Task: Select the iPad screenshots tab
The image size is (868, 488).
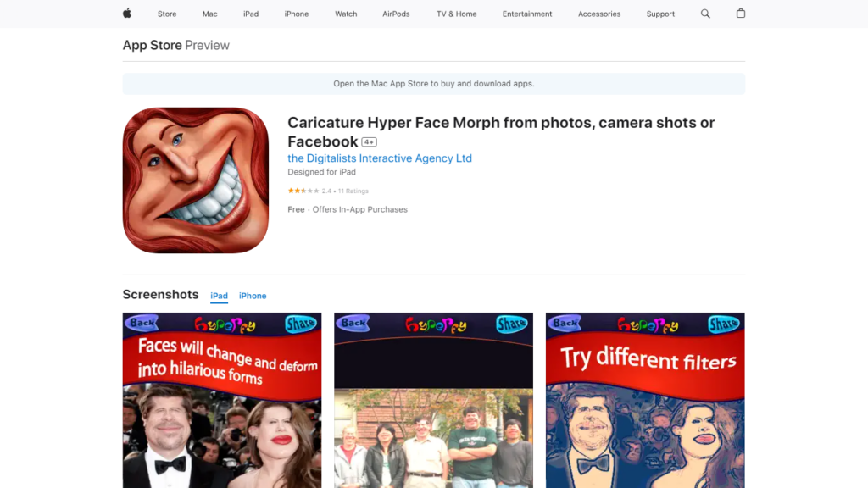Action: [219, 295]
